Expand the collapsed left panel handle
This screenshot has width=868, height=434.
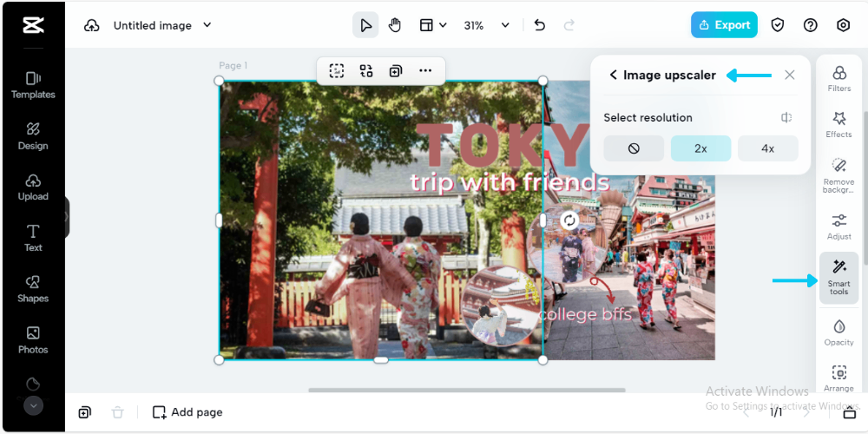point(67,217)
